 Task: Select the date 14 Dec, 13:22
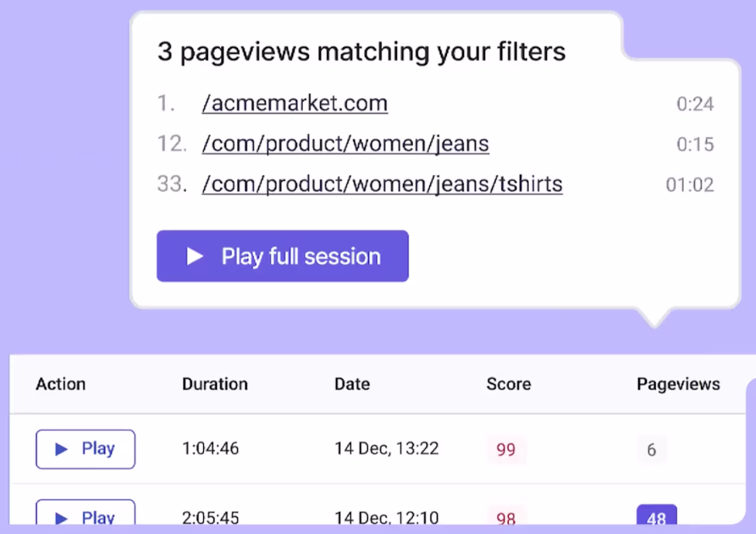tap(387, 448)
